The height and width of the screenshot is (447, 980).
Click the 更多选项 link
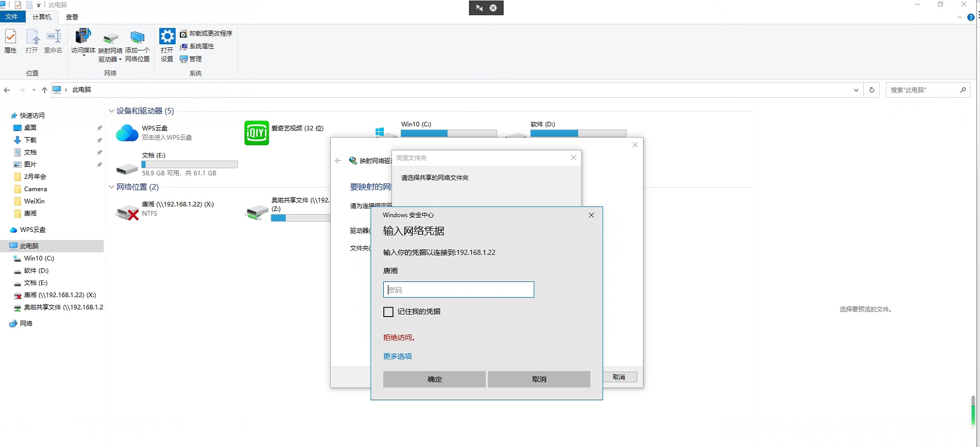397,357
